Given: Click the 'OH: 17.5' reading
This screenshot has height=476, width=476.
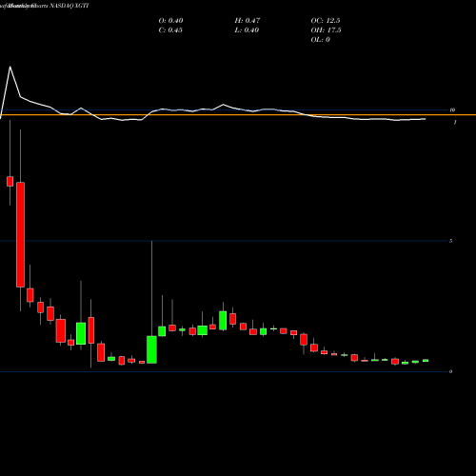Looking at the screenshot, I should click(x=326, y=30).
